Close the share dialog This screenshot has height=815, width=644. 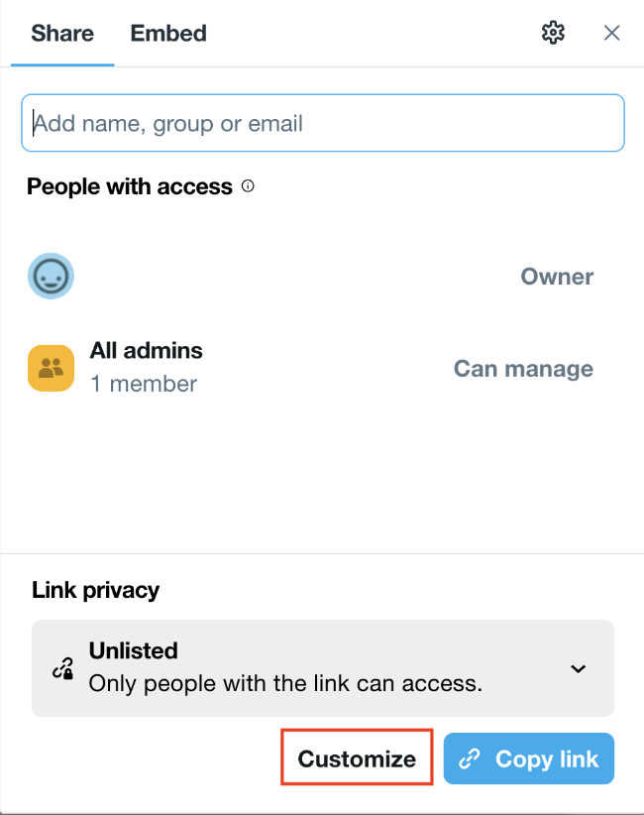(x=612, y=33)
